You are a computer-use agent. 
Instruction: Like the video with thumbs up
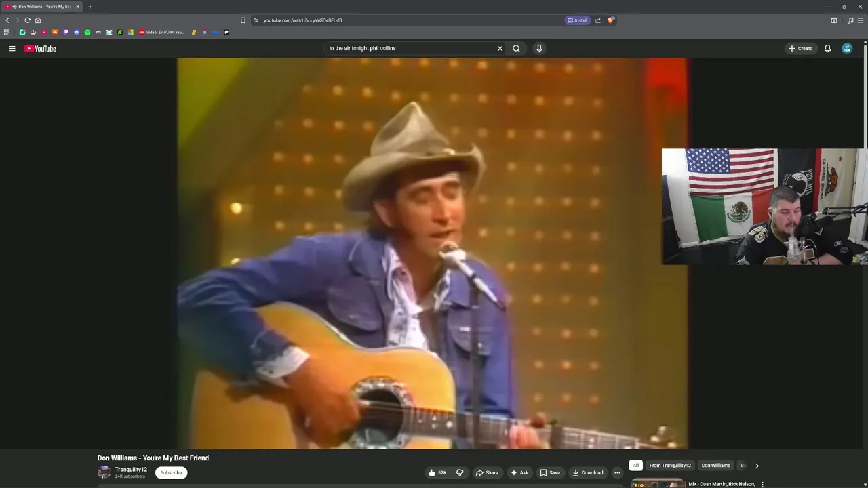437,472
